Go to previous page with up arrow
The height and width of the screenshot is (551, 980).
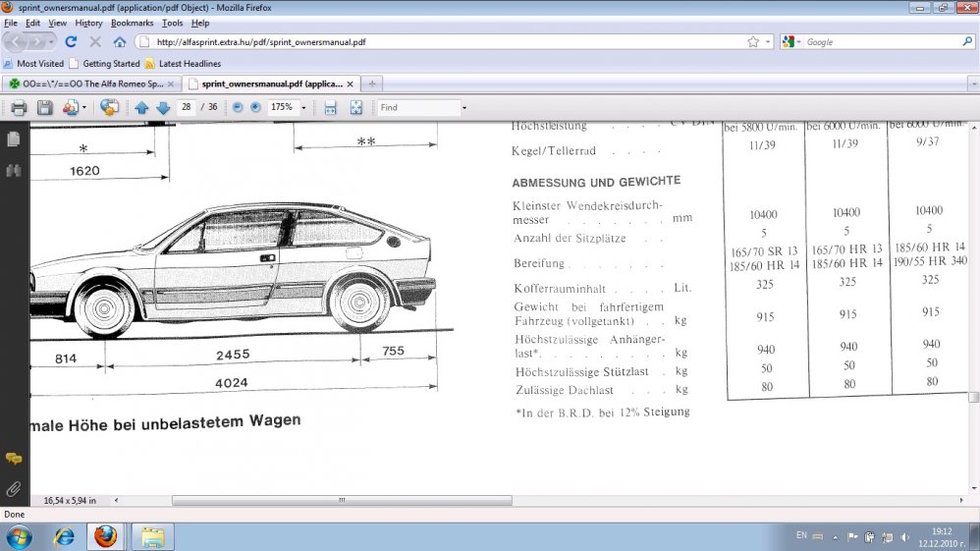[x=141, y=107]
